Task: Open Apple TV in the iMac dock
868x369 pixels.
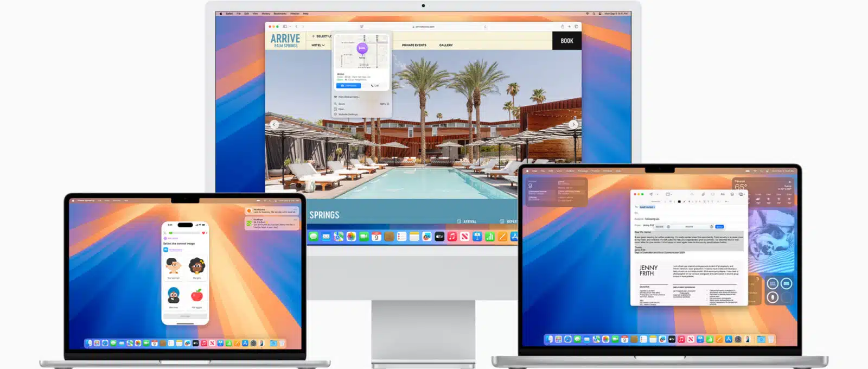Action: [x=439, y=237]
